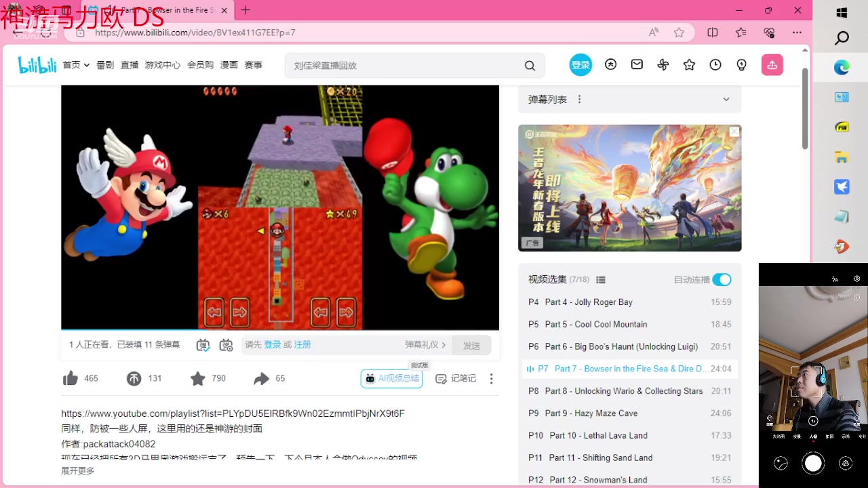Open danmaku settings icon
868x488 pixels.
point(226,345)
